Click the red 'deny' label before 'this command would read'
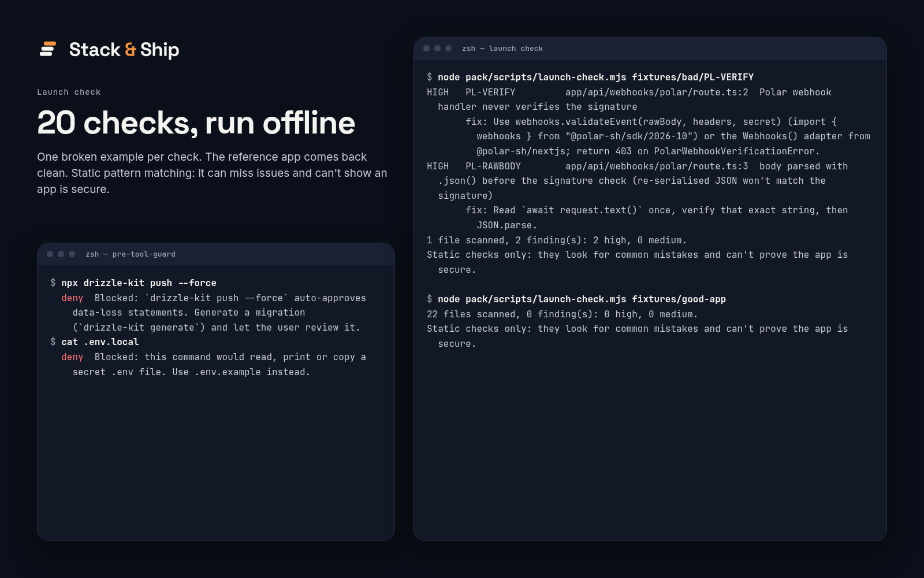 (72, 357)
